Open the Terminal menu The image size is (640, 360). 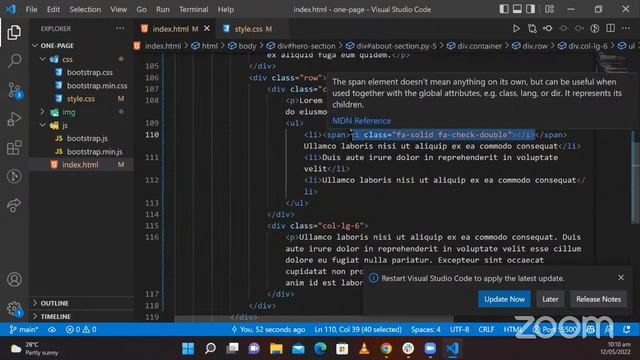click(193, 9)
